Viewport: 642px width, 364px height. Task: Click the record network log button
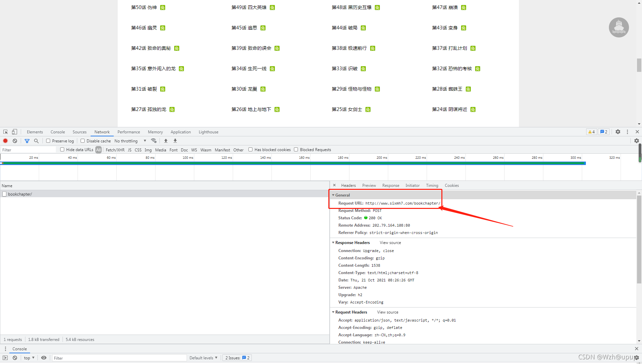coord(5,141)
